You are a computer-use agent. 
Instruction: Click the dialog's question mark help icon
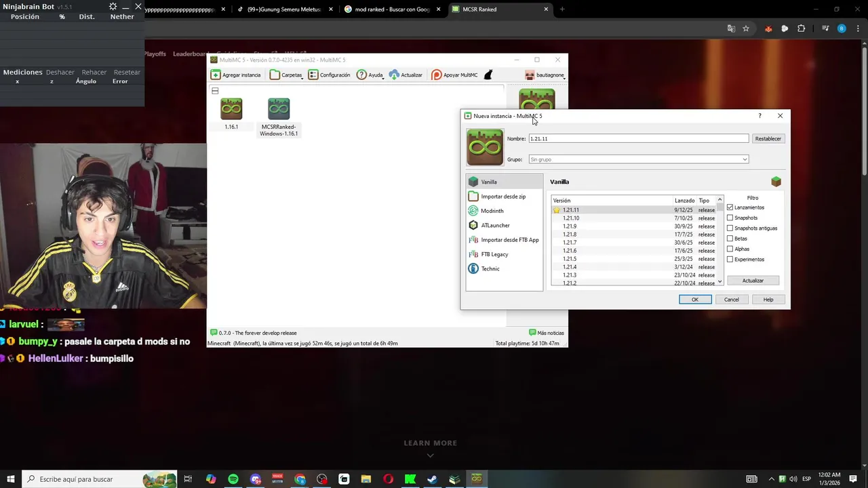pos(759,116)
